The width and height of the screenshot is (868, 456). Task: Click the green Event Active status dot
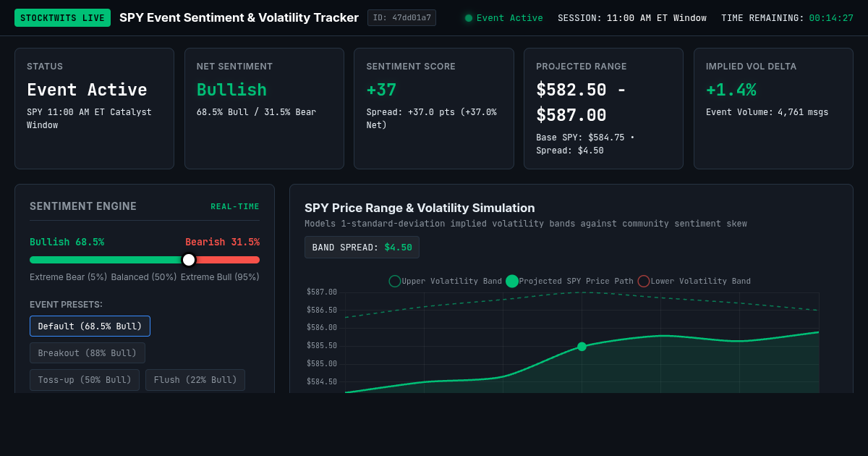[469, 18]
